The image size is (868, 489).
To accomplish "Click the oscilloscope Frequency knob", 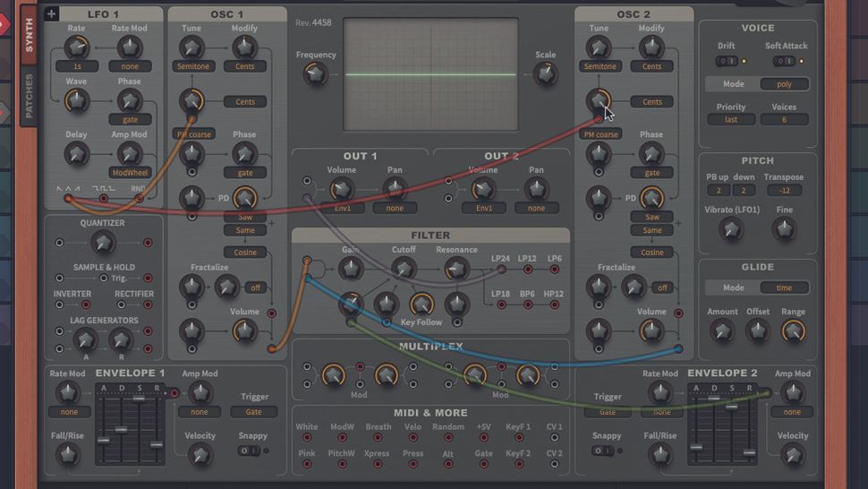I will pyautogui.click(x=316, y=73).
